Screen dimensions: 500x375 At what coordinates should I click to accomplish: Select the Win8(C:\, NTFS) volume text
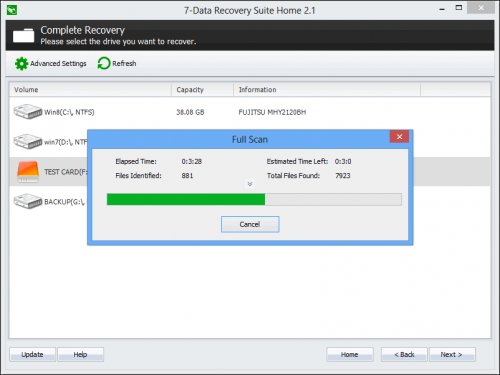(x=69, y=112)
